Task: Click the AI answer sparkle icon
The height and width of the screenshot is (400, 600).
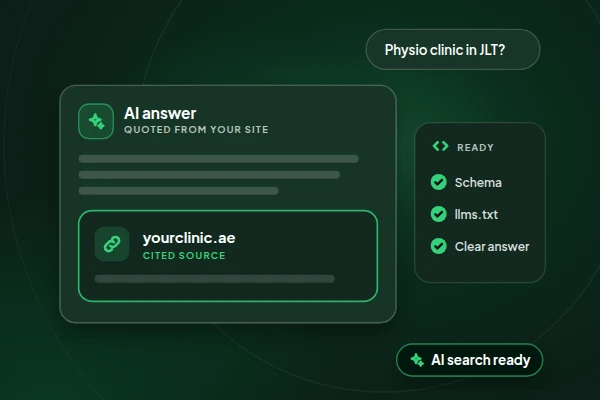Action: pos(96,121)
